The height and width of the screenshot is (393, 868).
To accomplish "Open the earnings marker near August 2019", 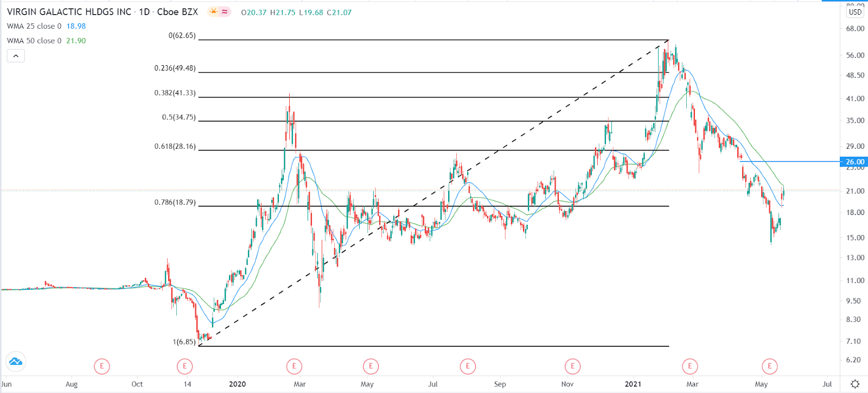I will click(x=101, y=366).
